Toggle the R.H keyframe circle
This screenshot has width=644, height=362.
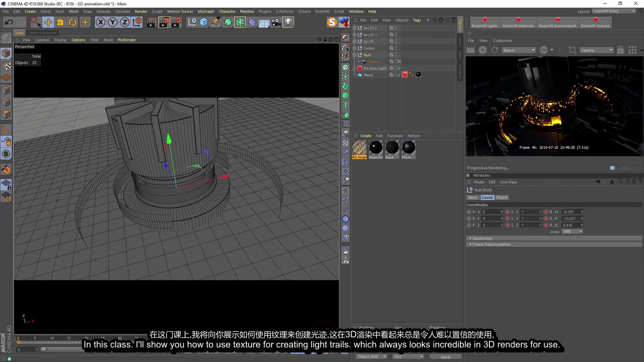click(546, 212)
